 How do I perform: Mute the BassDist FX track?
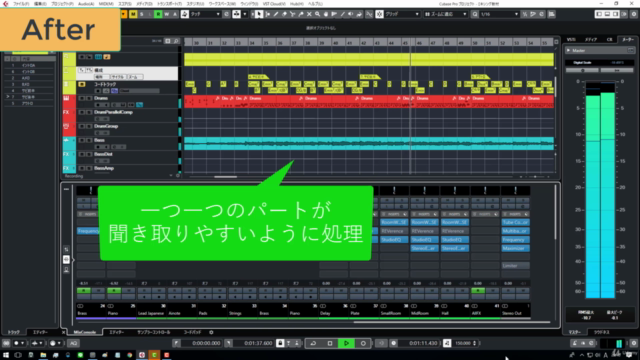click(82, 154)
